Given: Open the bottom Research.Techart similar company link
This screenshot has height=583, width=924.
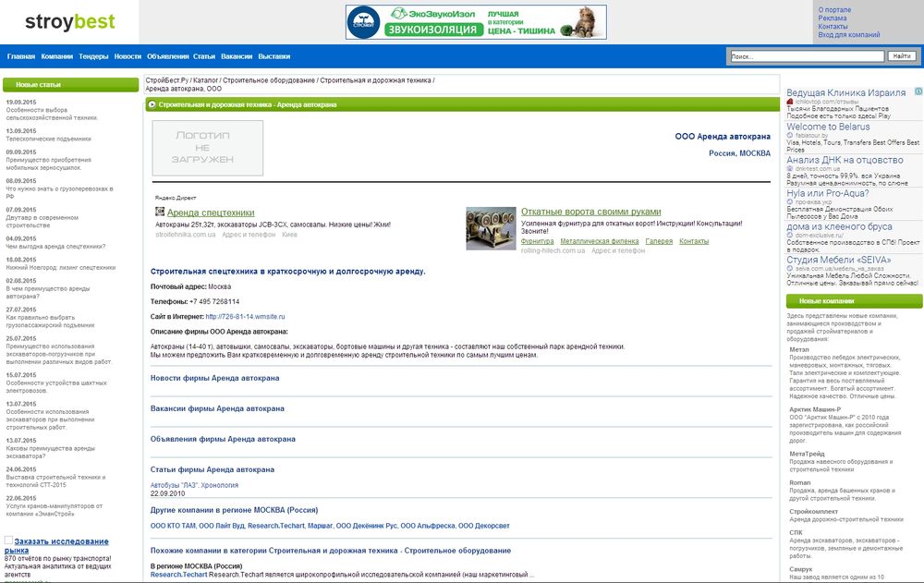Looking at the screenshot, I should [x=178, y=575].
